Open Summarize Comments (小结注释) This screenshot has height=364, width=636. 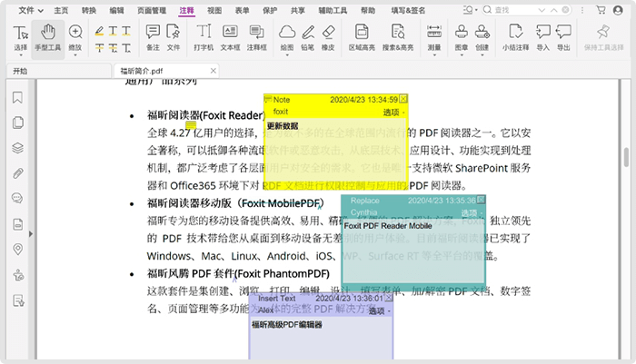[515, 37]
